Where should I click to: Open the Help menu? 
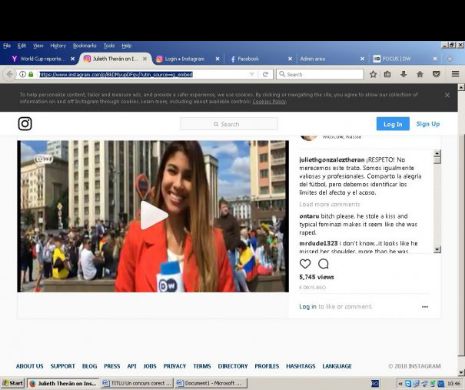[126, 46]
